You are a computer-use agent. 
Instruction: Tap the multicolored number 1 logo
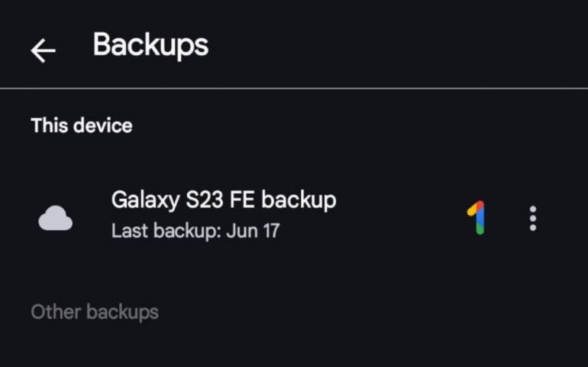point(477,218)
